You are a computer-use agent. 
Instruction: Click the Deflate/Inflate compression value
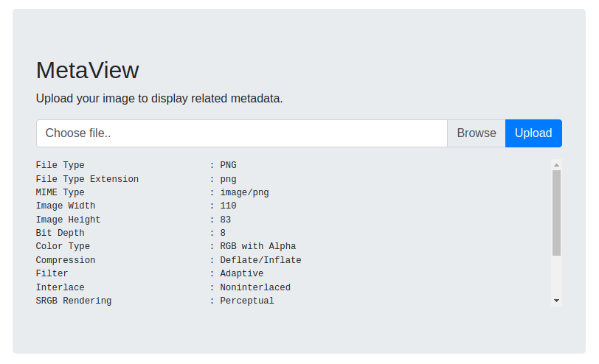[260, 260]
